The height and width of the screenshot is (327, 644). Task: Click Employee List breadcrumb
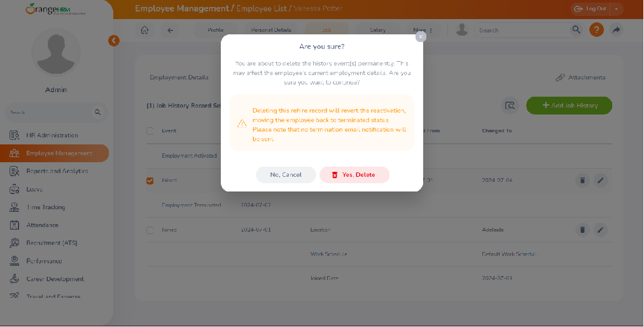tap(262, 9)
